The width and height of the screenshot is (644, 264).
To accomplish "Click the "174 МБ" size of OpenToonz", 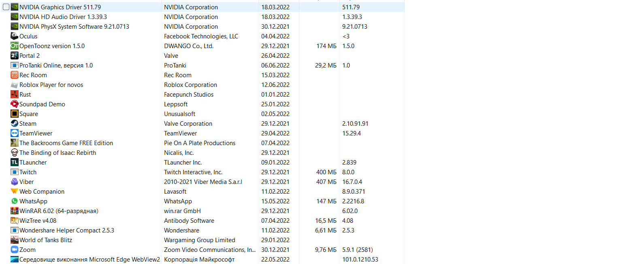I will pyautogui.click(x=326, y=46).
